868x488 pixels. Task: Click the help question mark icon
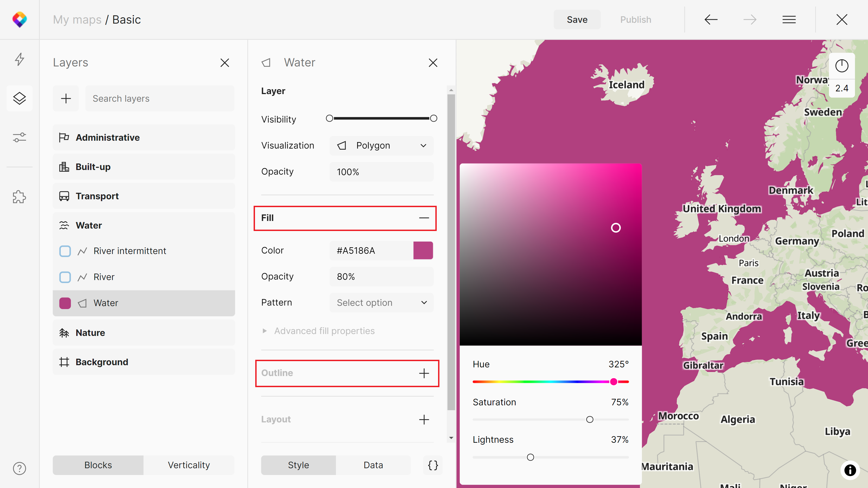coord(20,468)
